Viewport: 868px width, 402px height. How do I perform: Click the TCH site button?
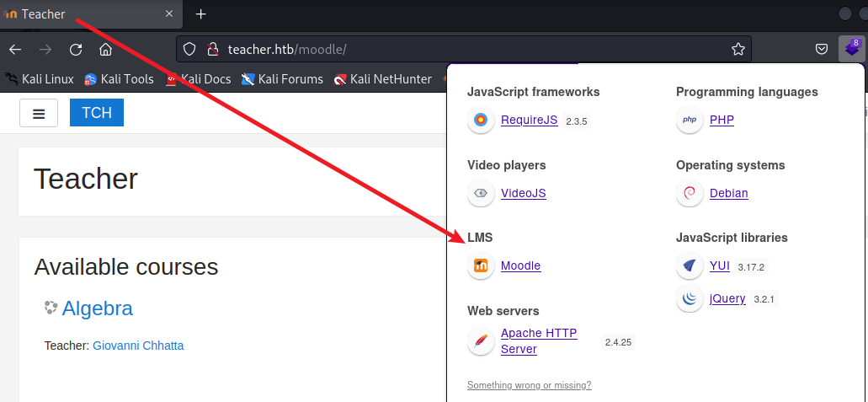97,113
